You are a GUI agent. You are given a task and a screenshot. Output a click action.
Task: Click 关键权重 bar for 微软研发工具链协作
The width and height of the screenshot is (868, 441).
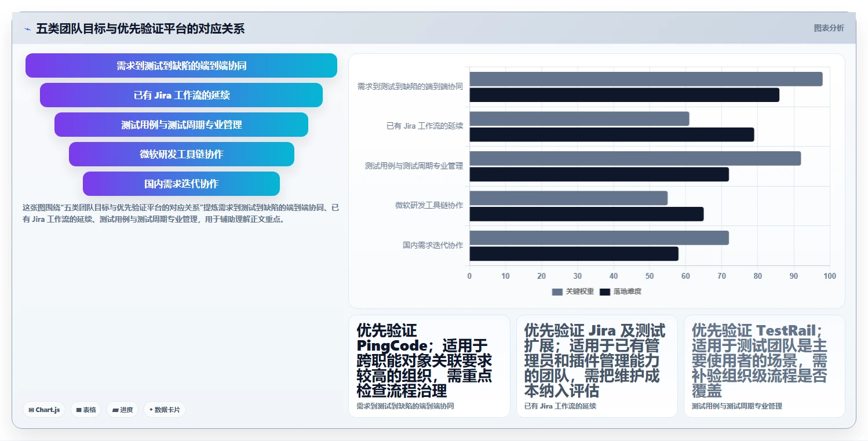(x=568, y=198)
